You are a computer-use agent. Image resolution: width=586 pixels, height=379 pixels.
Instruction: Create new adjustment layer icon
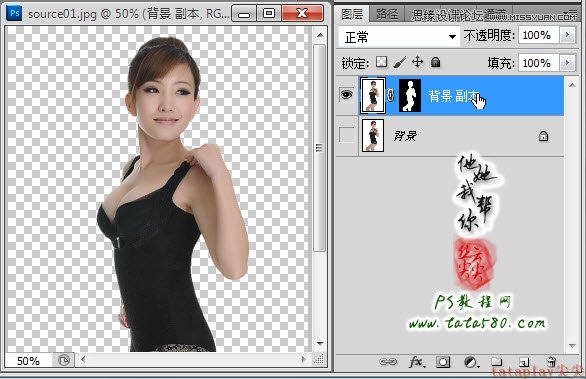tap(471, 362)
